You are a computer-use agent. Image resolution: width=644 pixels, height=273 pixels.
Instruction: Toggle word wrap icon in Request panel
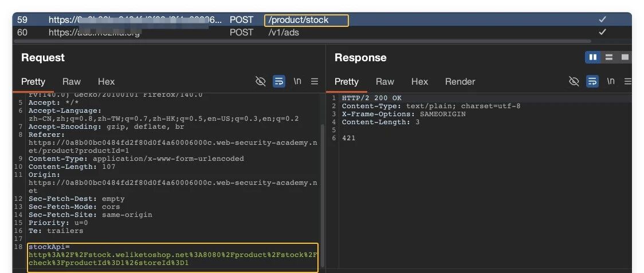pos(279,81)
